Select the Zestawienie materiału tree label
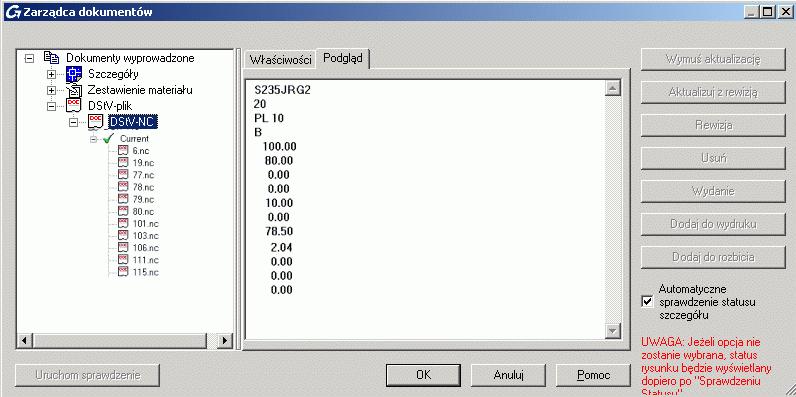The height and width of the screenshot is (397, 796). tap(140, 90)
